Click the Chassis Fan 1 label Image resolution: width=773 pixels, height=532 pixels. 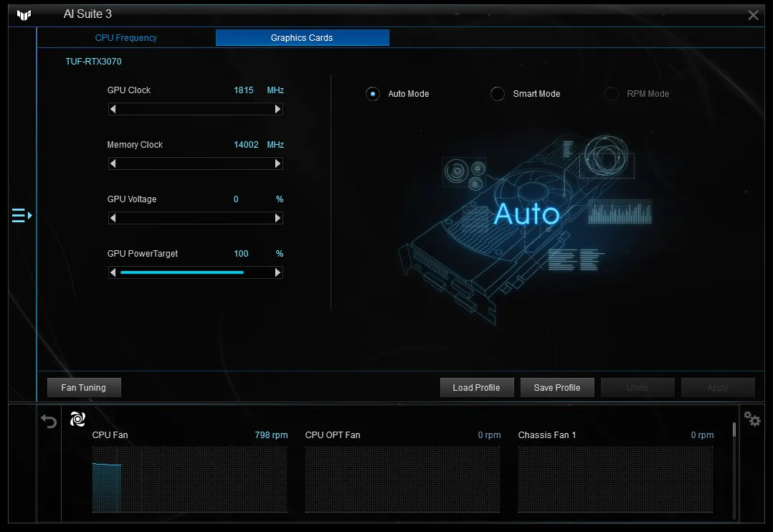point(546,435)
